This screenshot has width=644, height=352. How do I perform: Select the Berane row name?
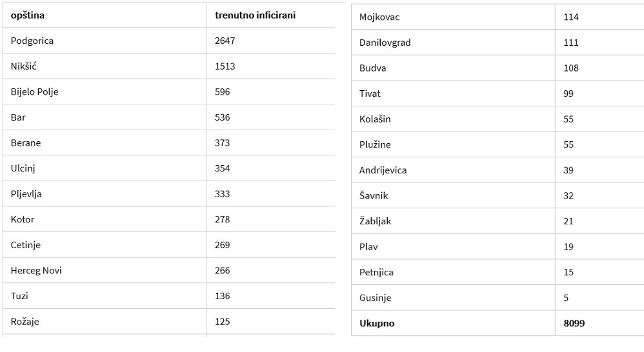(x=26, y=143)
